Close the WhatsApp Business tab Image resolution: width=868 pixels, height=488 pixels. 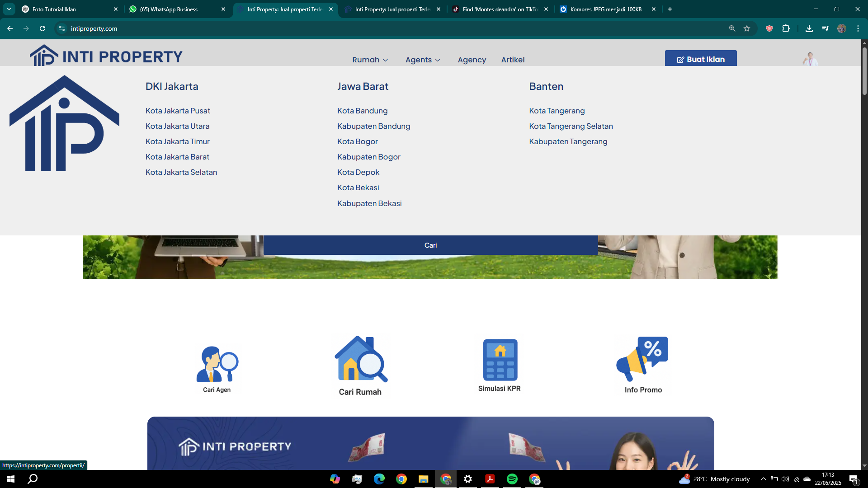point(223,9)
